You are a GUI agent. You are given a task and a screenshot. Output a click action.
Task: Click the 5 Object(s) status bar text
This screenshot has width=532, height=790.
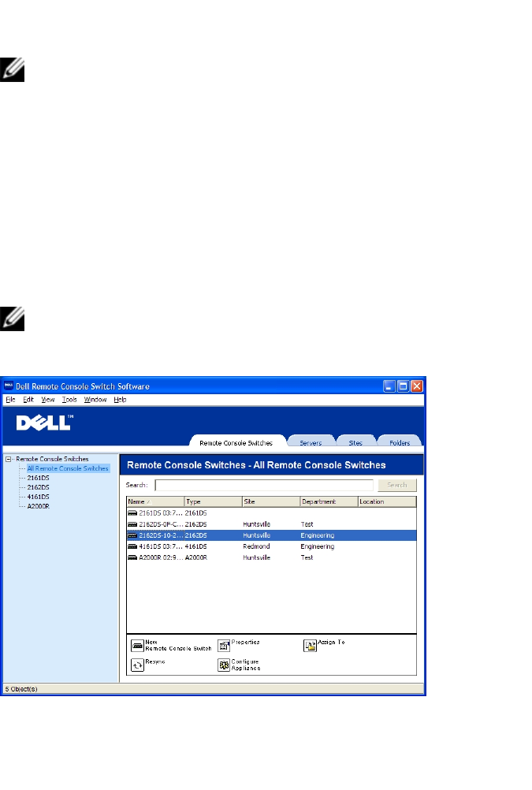tap(21, 689)
